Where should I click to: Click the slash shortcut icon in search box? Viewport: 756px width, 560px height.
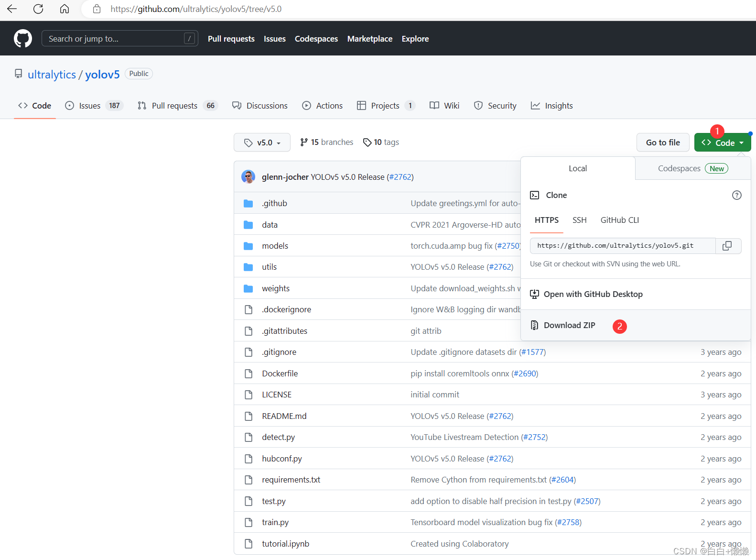pyautogui.click(x=190, y=39)
